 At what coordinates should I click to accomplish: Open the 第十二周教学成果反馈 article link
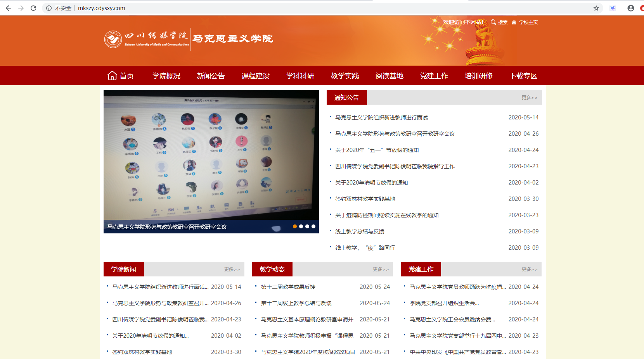[x=288, y=287]
